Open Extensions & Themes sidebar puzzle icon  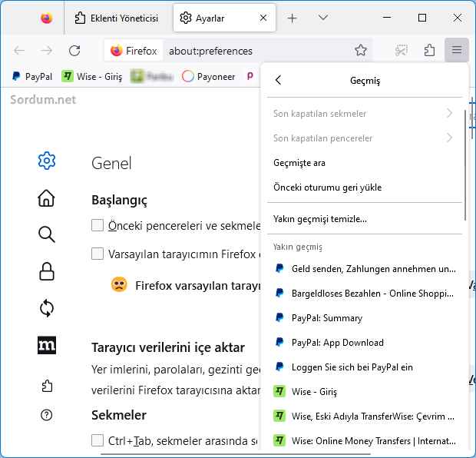pos(47,386)
